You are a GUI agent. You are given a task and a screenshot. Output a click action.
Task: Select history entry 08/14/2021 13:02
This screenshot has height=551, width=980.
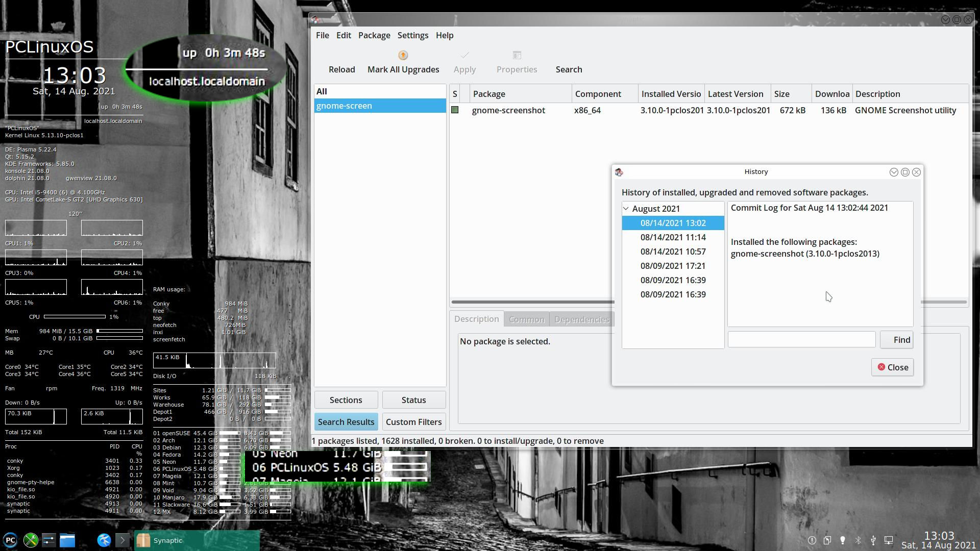(x=673, y=223)
